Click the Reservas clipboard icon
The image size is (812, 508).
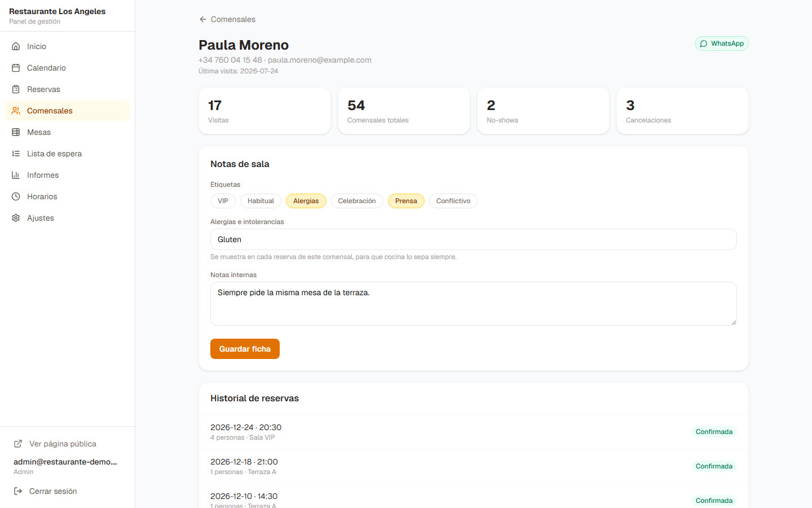[16, 89]
